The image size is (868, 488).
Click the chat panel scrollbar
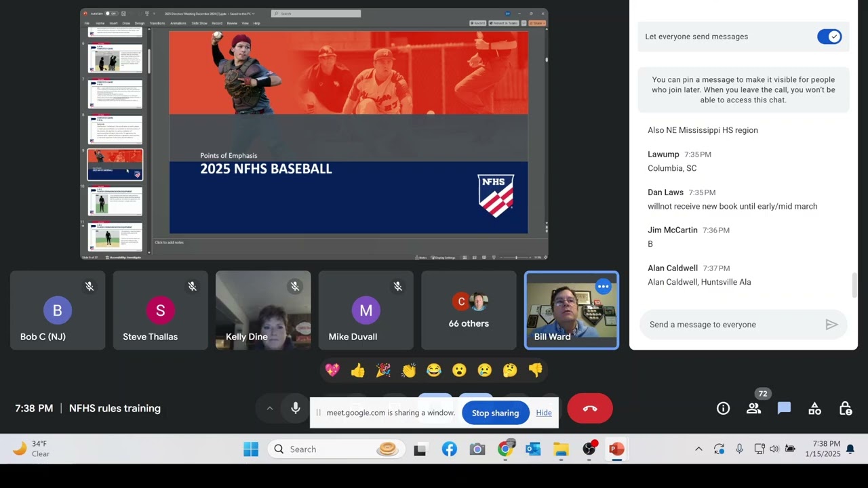(854, 285)
